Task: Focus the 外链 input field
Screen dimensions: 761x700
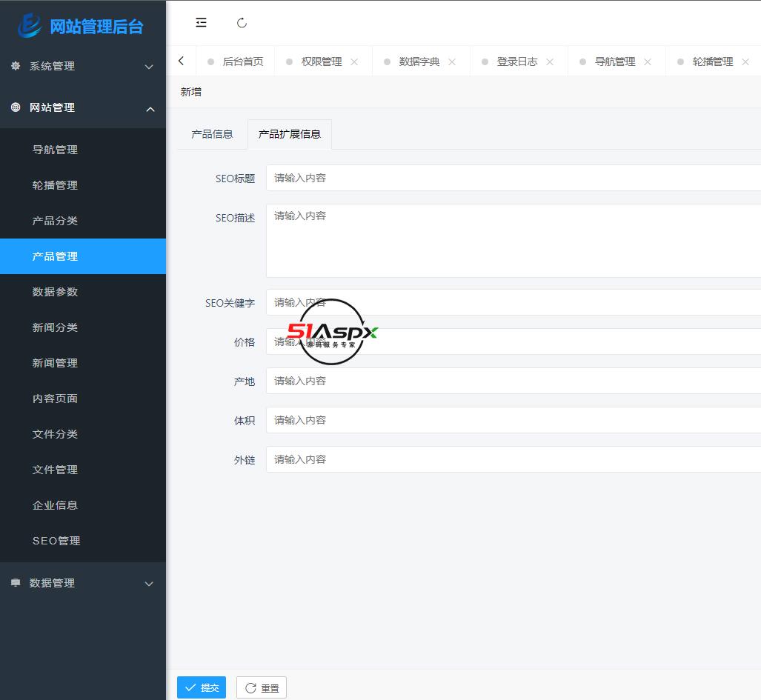Action: pyautogui.click(x=514, y=459)
